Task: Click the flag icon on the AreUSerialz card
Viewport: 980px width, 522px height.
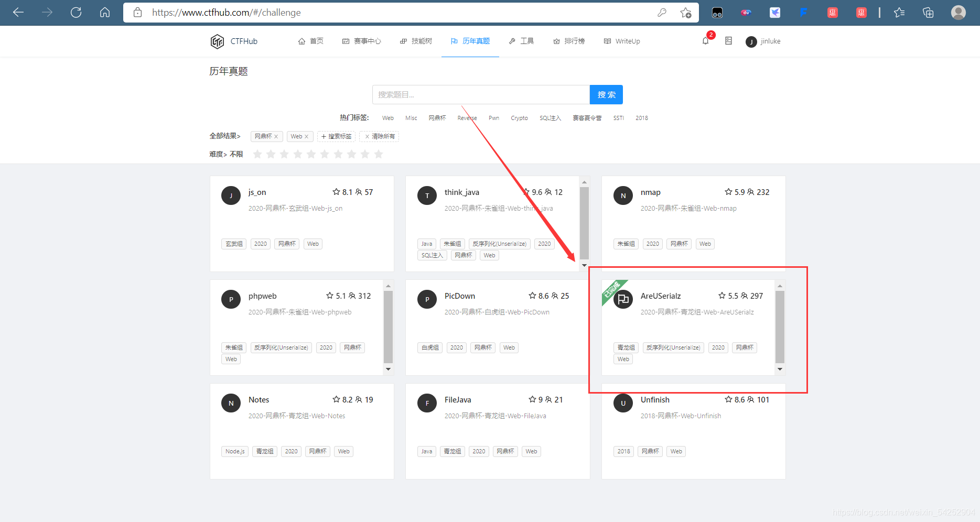Action: [x=623, y=299]
